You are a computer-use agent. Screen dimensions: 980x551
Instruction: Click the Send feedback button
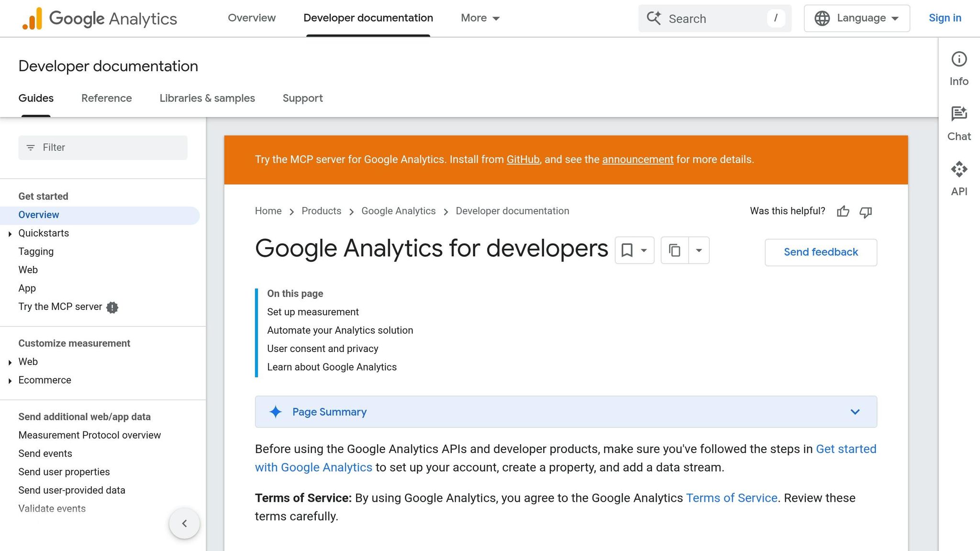click(820, 252)
